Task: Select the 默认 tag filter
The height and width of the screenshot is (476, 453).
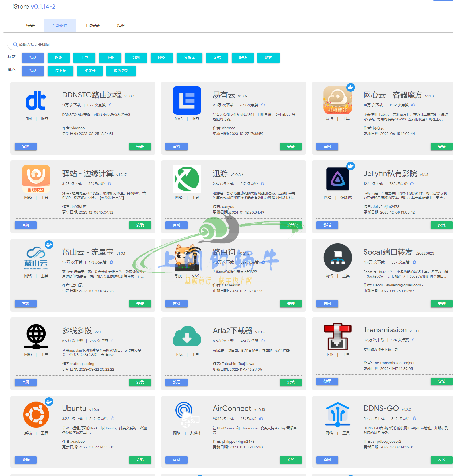Action: (x=33, y=58)
